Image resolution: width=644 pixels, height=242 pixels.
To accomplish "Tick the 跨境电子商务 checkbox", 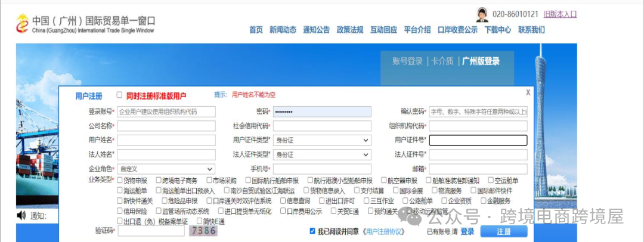I will click(x=159, y=180).
